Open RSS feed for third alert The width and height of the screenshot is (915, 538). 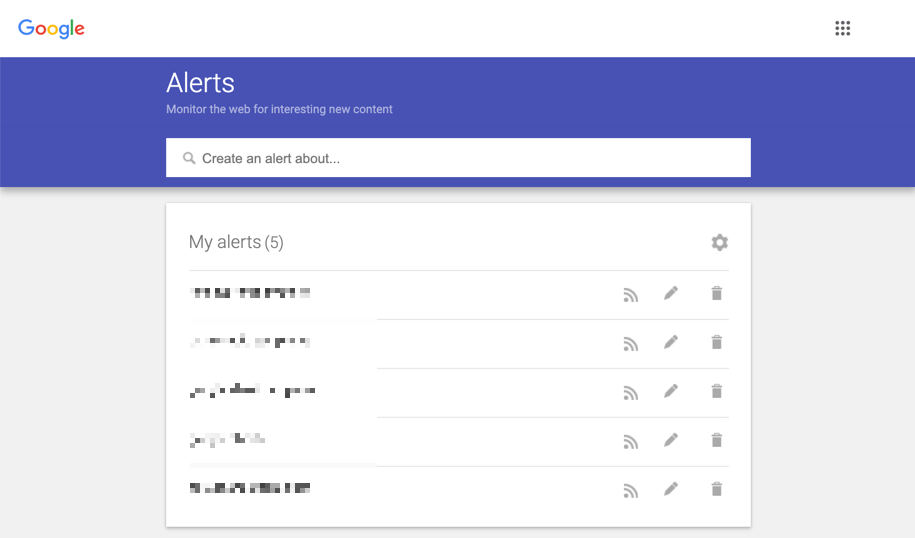(x=630, y=392)
